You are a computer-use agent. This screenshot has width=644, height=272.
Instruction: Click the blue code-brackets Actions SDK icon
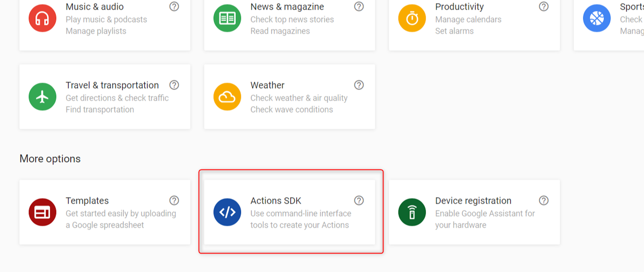click(x=227, y=212)
